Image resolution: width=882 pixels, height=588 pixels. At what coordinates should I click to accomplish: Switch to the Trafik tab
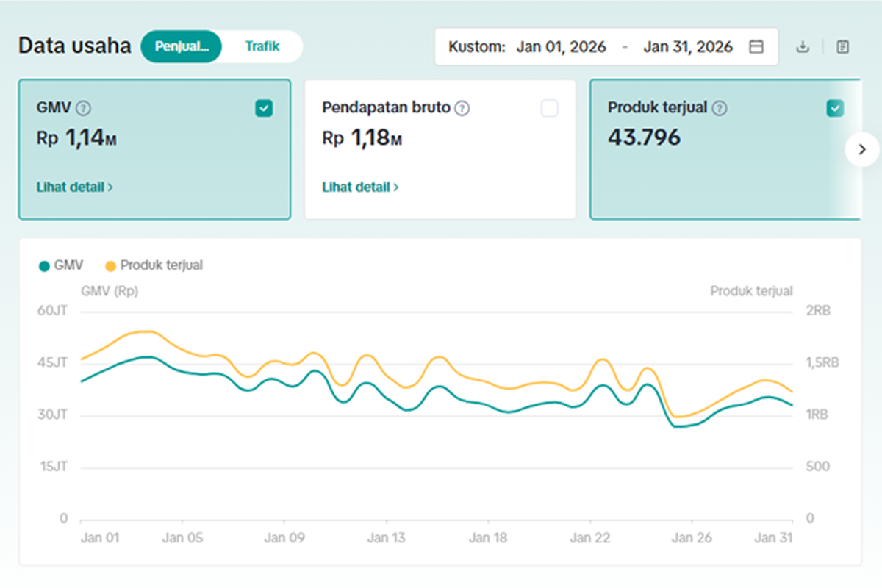[x=262, y=46]
